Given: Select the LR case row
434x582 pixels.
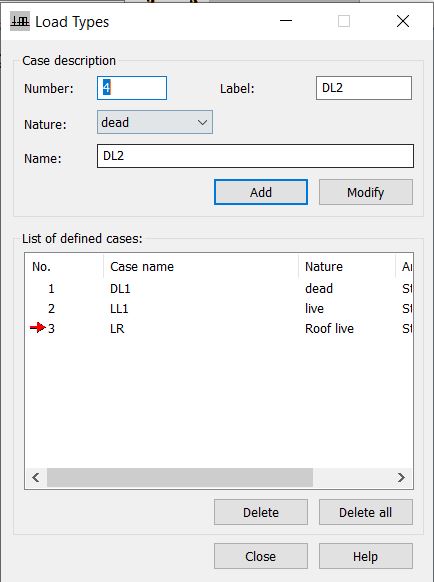Looking at the screenshot, I should 219,328.
